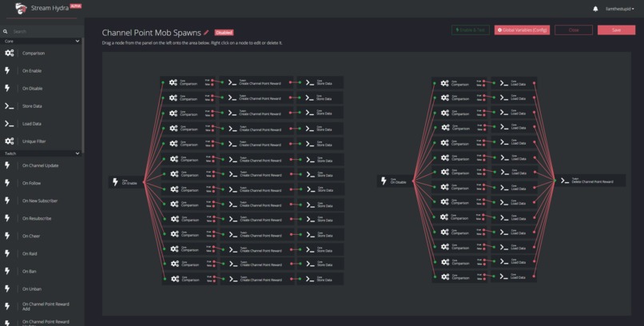Select the On Raid lightning icon
Viewport: 644px width, 326px height.
tap(7, 254)
